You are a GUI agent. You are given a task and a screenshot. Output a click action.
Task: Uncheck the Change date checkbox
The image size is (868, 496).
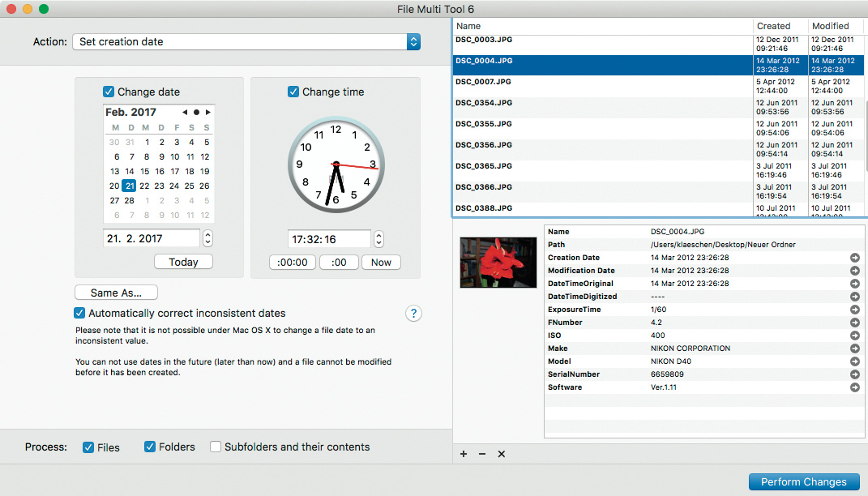[x=109, y=92]
